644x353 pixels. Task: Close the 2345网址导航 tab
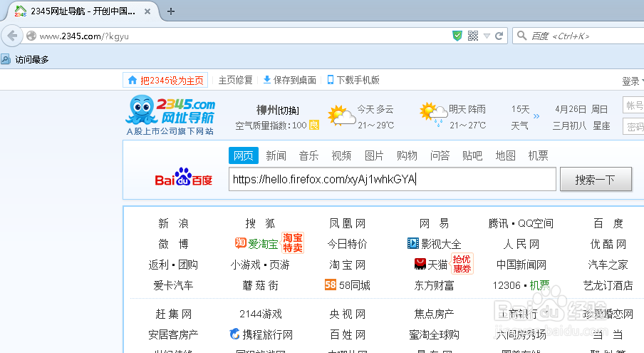point(147,11)
